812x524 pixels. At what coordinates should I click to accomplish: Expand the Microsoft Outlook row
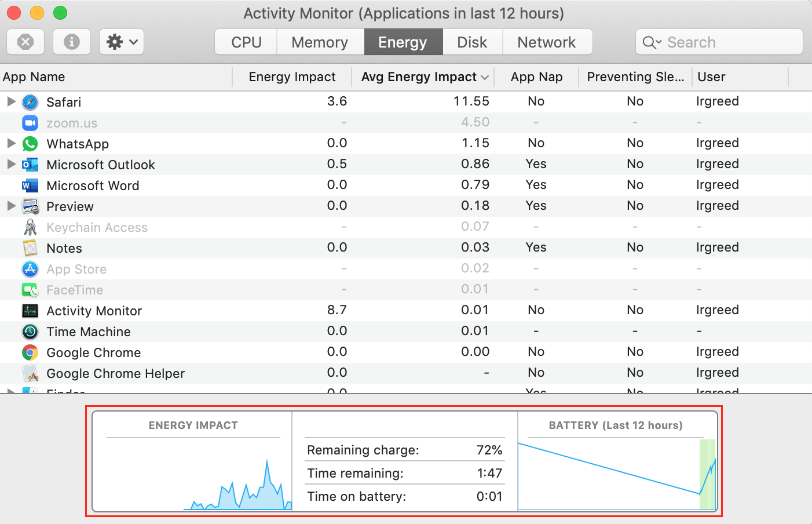tap(11, 164)
